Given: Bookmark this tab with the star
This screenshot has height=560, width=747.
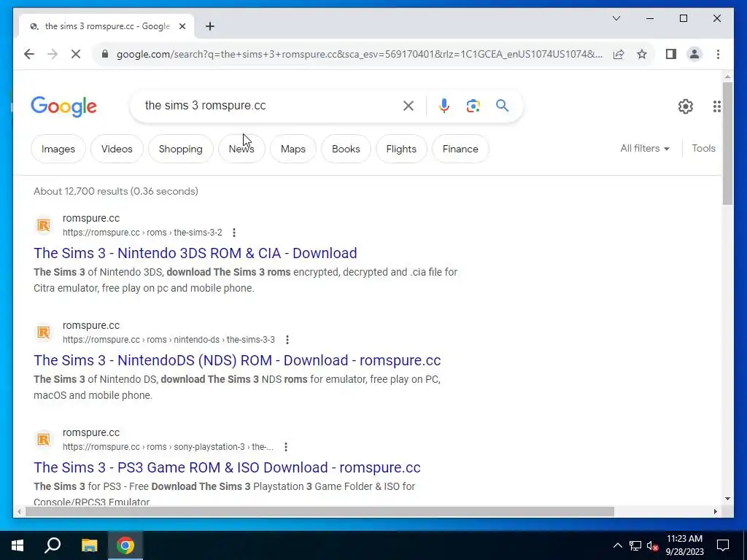Looking at the screenshot, I should coord(642,54).
